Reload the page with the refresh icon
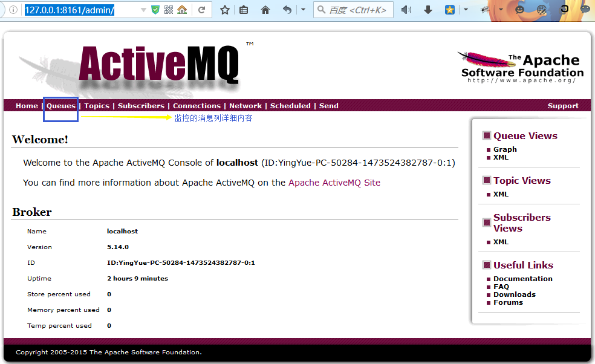595x364 pixels. click(201, 10)
